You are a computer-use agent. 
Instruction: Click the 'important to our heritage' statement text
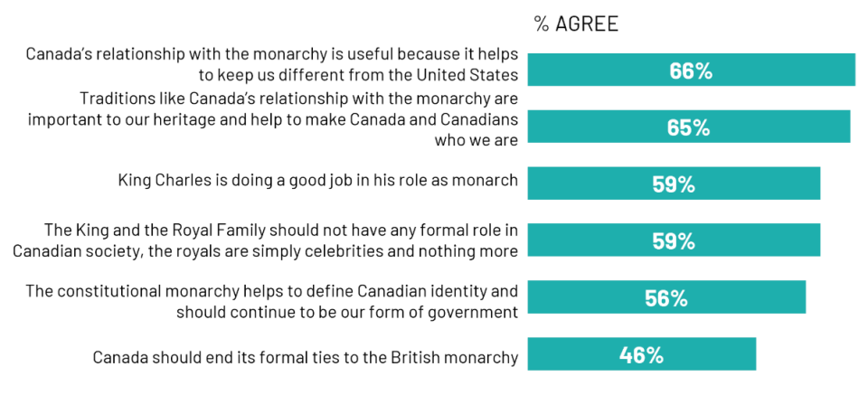tap(273, 119)
